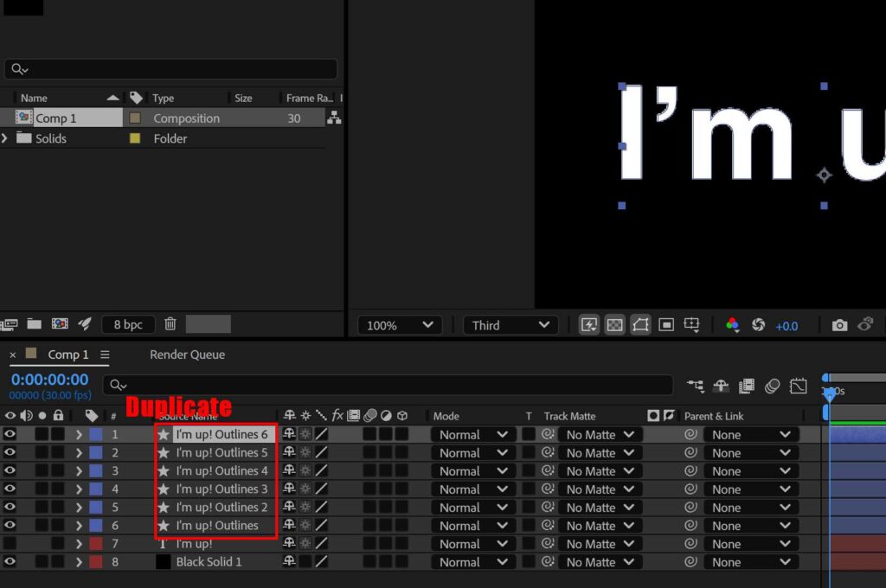
Task: Click the red label swatch of layer 7
Action: pos(96,543)
